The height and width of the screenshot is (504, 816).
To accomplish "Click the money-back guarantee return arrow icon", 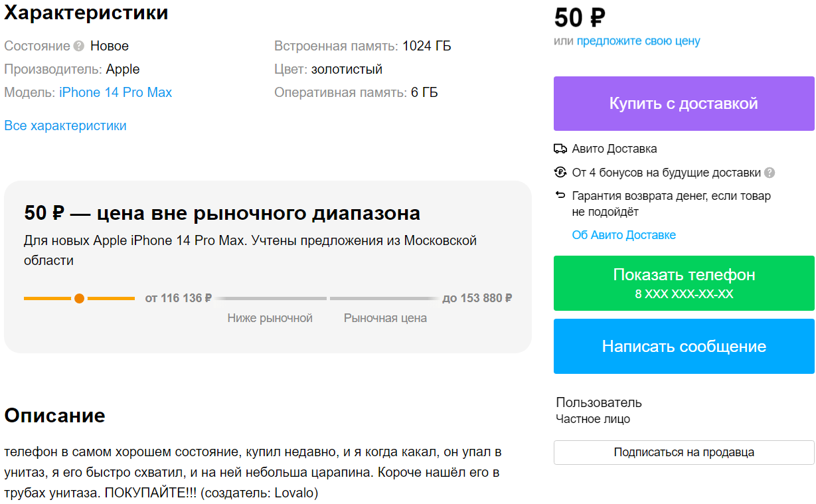I will click(x=560, y=196).
